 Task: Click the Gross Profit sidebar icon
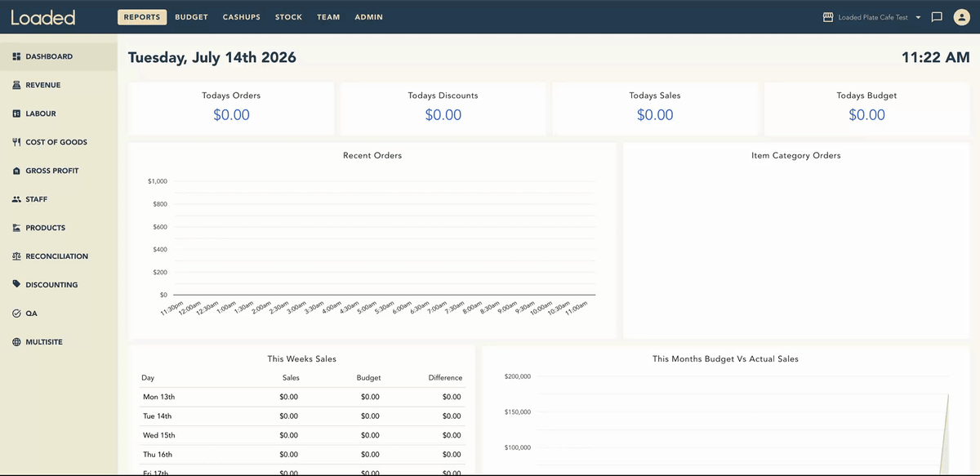[x=16, y=171]
